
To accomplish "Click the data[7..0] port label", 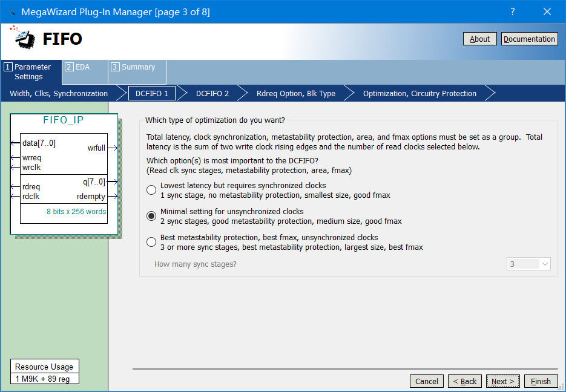I will [x=39, y=143].
